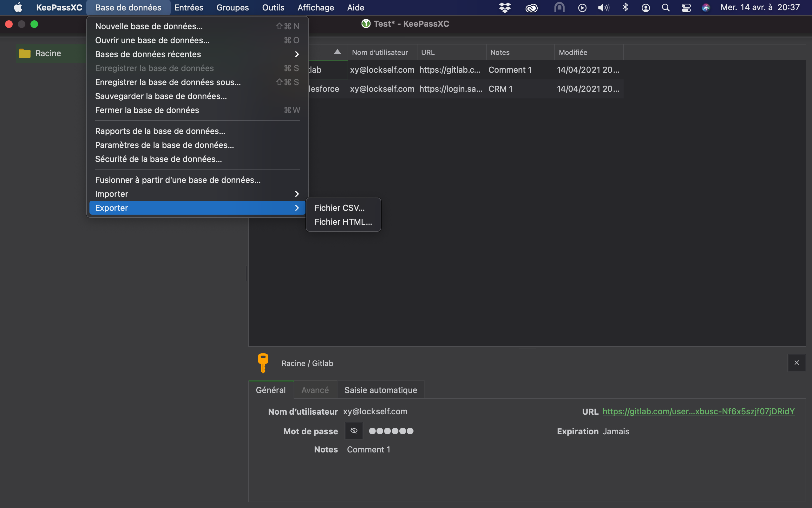This screenshot has height=508, width=812.
Task: Choose Fermer la base de données
Action: pos(197,110)
